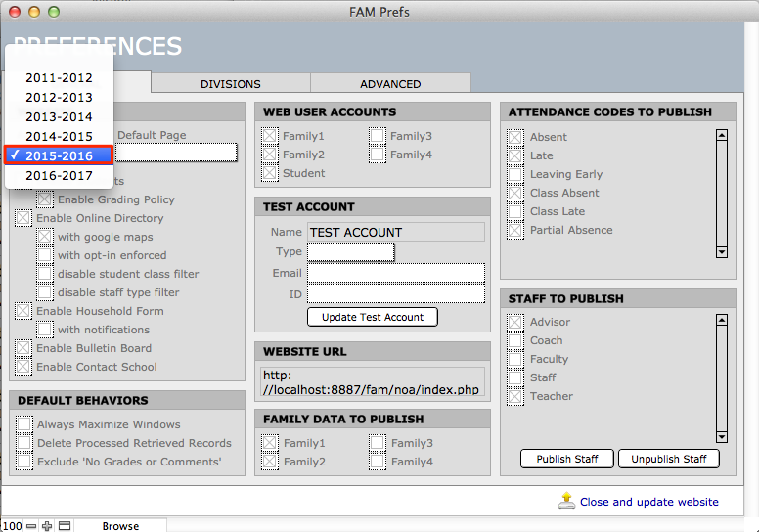This screenshot has height=532, width=759.
Task: Toggle the status toolbar icon at bottom
Action: [65, 526]
